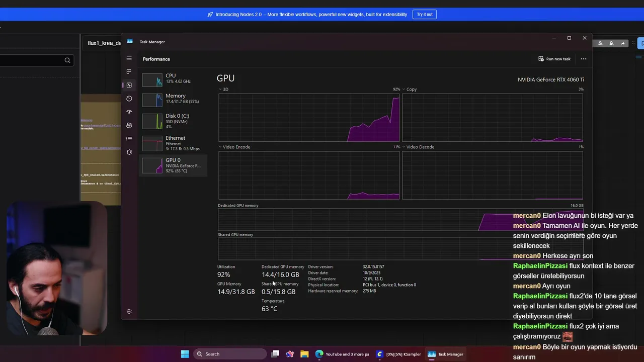Open the Users page icon
The height and width of the screenshot is (362, 644).
pyautogui.click(x=129, y=125)
